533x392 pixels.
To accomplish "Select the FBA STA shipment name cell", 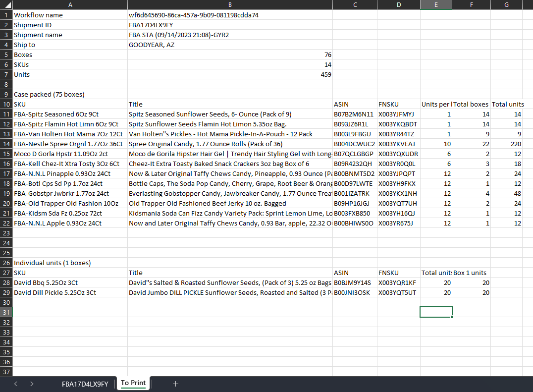I will 230,35.
